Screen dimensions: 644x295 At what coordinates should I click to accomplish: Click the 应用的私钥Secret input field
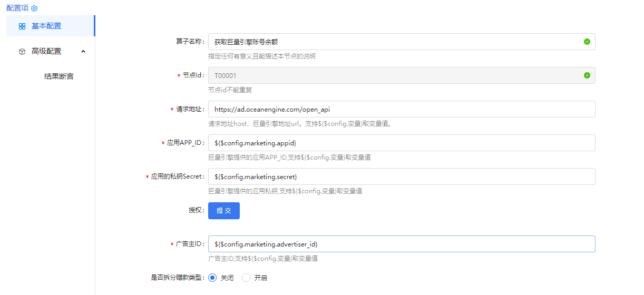click(401, 176)
